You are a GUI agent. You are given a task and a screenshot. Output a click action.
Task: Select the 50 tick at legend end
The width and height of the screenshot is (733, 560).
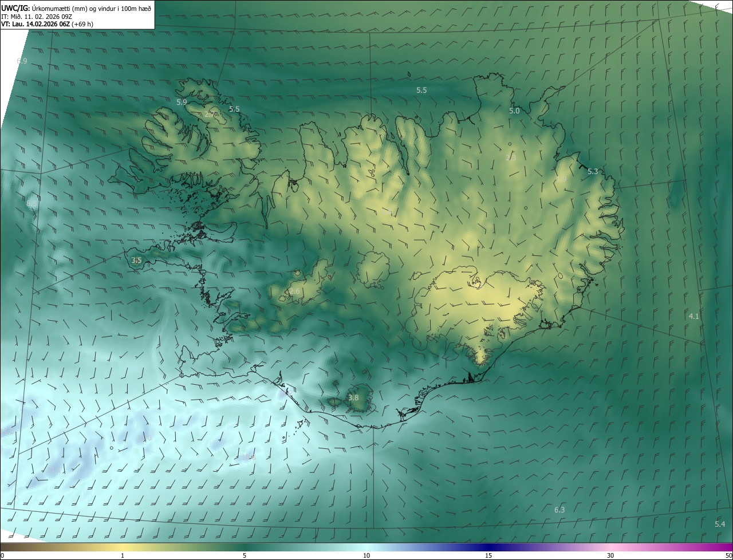coord(728,555)
